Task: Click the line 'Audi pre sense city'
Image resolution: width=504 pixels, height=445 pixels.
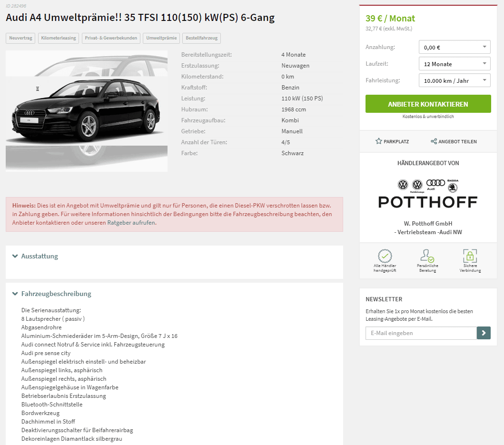Action: pos(46,353)
